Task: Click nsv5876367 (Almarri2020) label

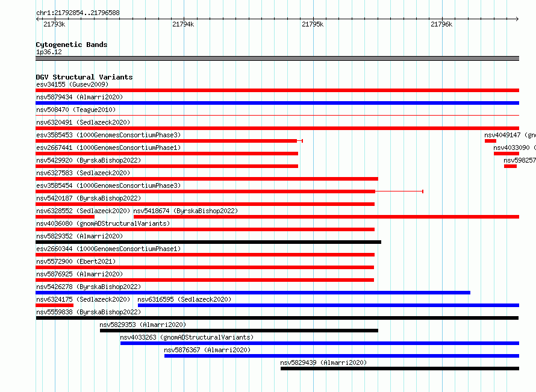Action: pos(207,350)
